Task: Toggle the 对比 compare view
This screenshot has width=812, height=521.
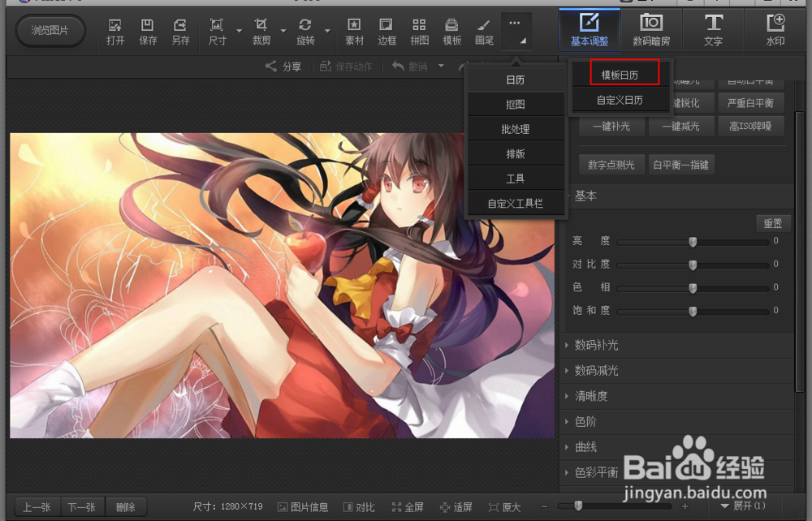Action: [359, 507]
